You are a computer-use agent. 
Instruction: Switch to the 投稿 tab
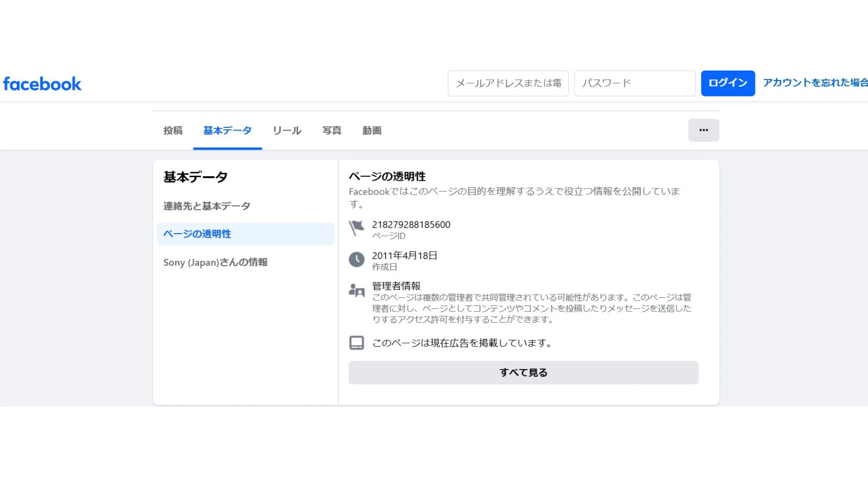[173, 131]
